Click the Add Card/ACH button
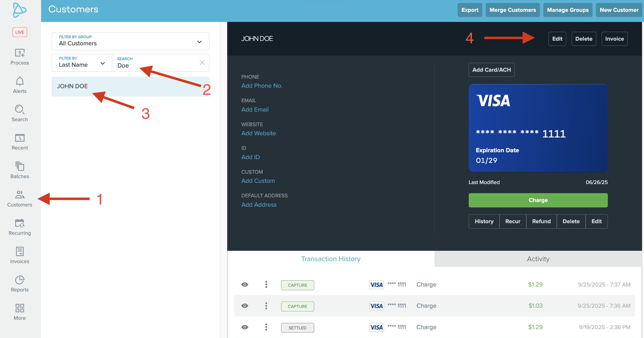This screenshot has width=644, height=338. (x=492, y=70)
